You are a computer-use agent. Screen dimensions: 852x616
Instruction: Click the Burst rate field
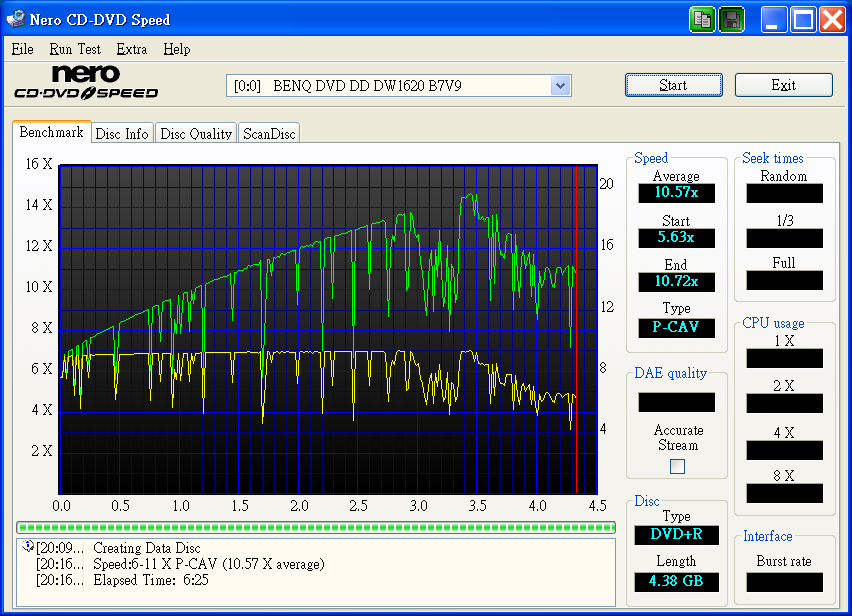click(785, 582)
